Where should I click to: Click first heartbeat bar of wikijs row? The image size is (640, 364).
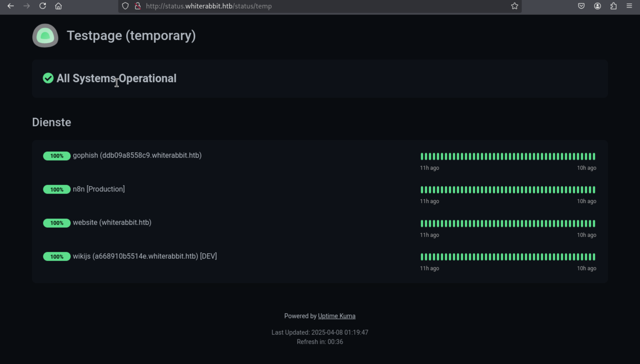pos(422,257)
